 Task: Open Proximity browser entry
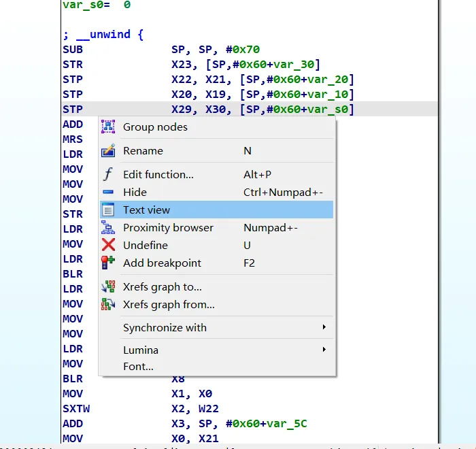(217, 227)
